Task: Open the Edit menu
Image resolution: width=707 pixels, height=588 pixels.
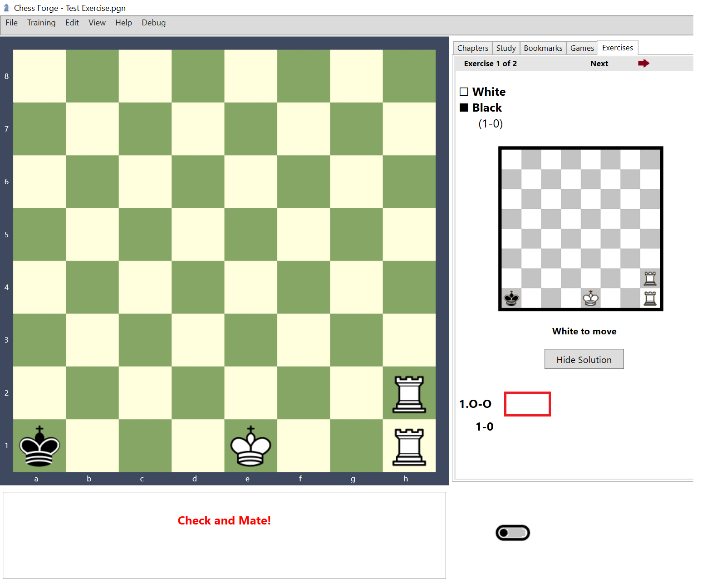Action: (72, 23)
